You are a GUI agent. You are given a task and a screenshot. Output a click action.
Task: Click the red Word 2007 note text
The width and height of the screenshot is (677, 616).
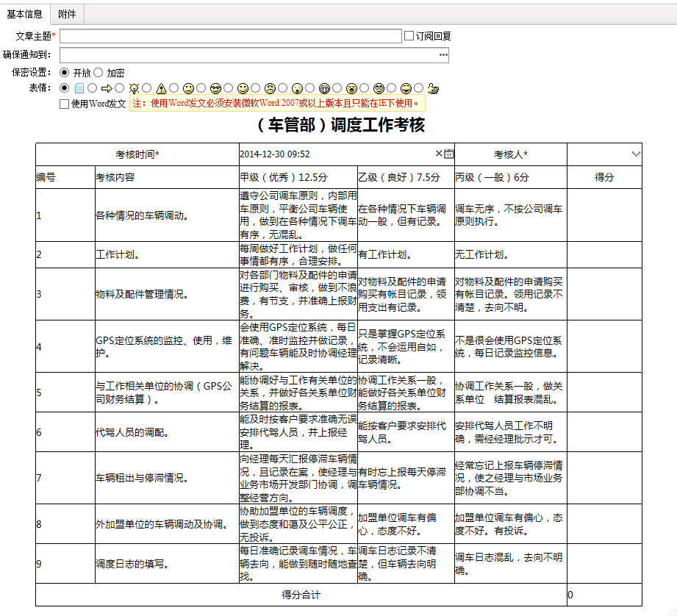coord(277,104)
